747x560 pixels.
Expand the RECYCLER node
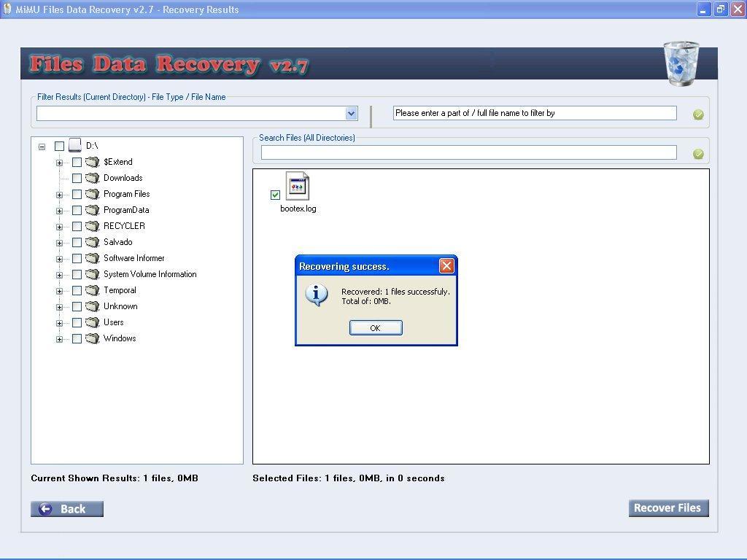(x=59, y=227)
